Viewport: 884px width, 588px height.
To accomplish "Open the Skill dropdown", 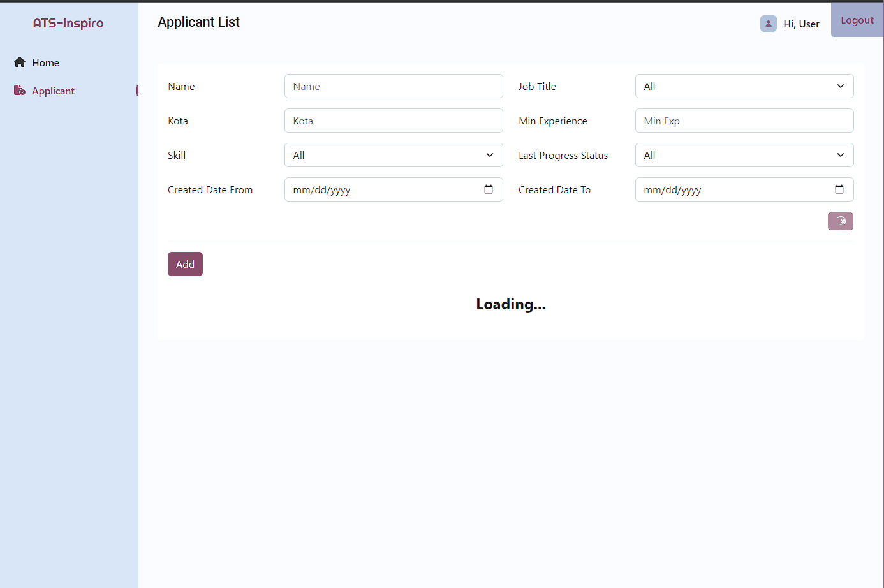I will click(394, 155).
